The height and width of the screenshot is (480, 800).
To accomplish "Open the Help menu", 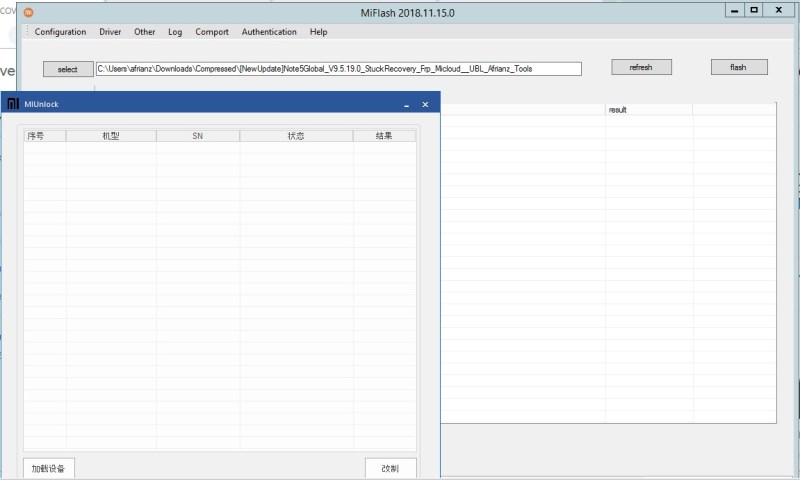I will coord(318,32).
